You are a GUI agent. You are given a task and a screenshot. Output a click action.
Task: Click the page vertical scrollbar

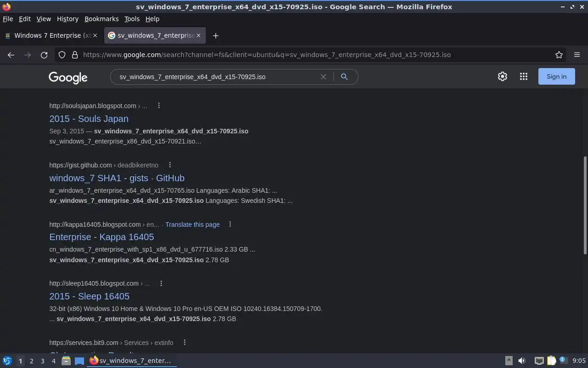click(585, 206)
